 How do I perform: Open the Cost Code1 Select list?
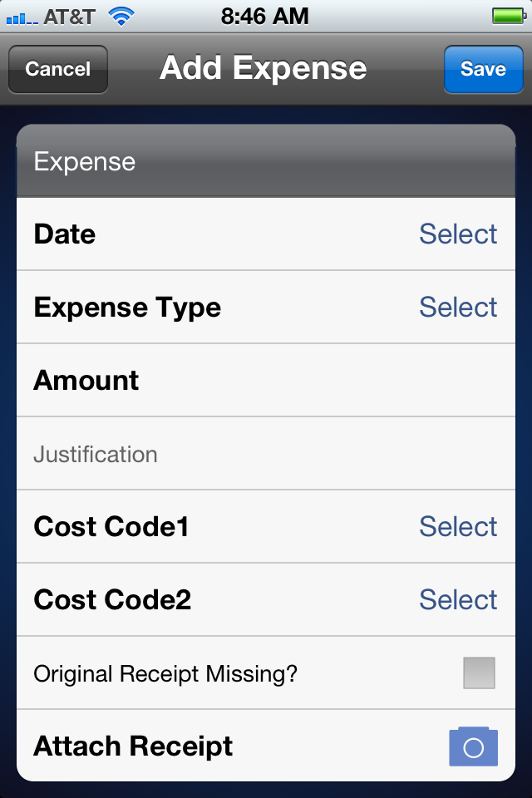[458, 526]
